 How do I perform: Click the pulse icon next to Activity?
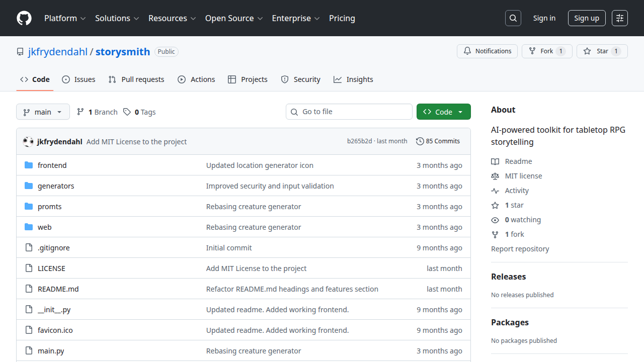495,191
